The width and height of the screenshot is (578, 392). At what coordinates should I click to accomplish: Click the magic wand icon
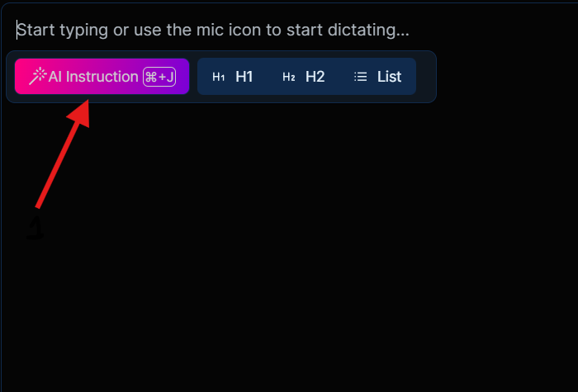click(x=38, y=77)
